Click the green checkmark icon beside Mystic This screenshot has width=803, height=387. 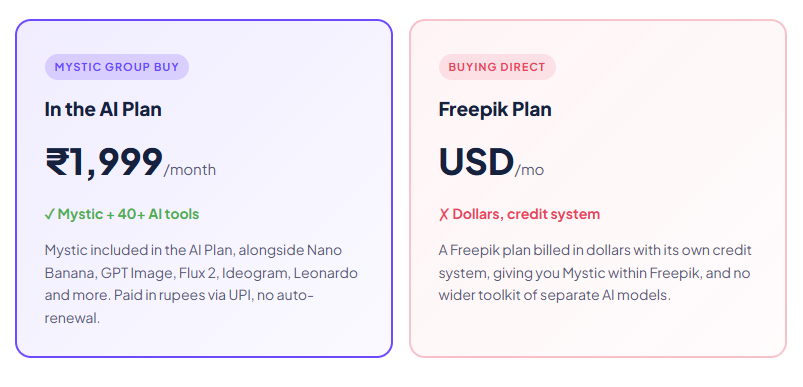tap(50, 214)
